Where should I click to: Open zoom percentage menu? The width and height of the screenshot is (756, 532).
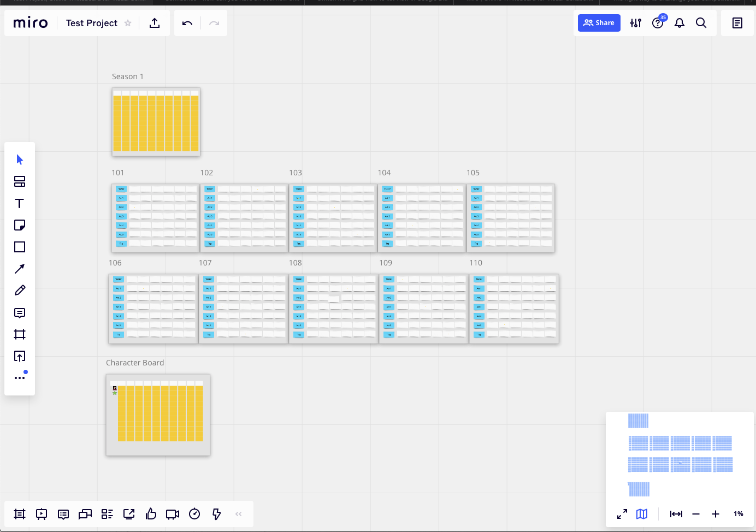coord(739,514)
